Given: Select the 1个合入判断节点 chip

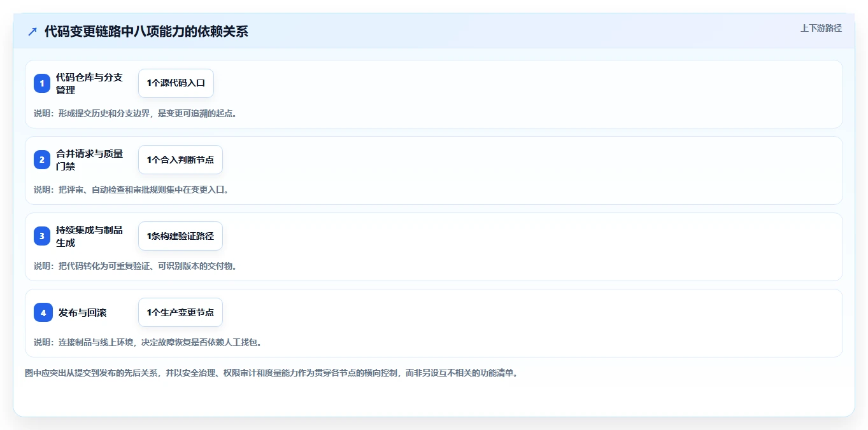Looking at the screenshot, I should pos(180,159).
